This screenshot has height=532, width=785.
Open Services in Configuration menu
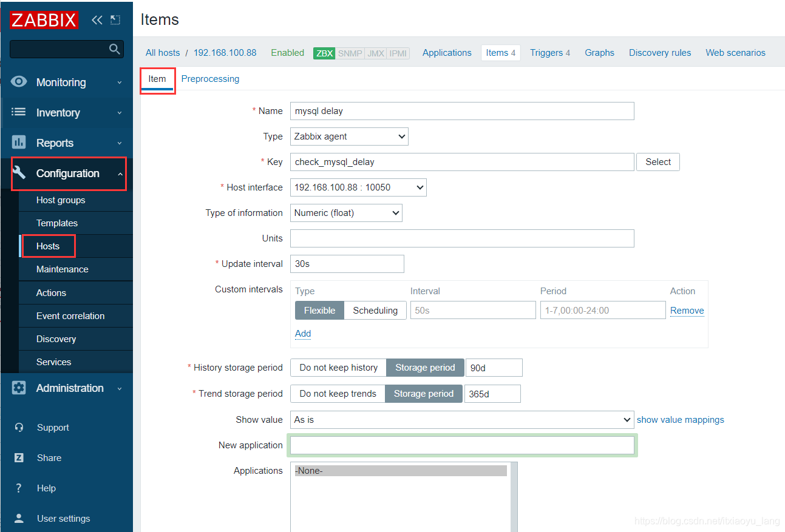click(x=76, y=362)
